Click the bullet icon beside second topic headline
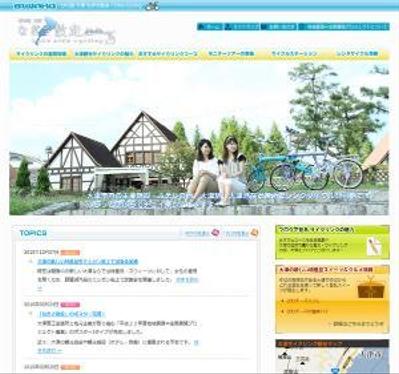Image resolution: width=399 pixels, height=374 pixels. (31, 314)
